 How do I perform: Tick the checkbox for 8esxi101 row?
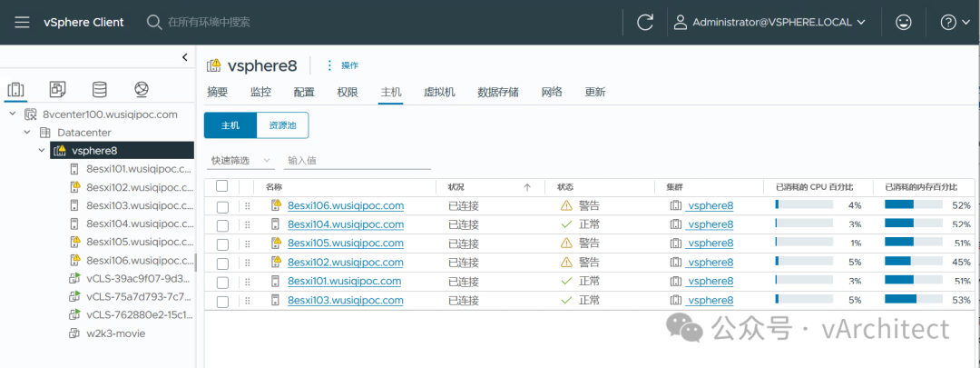[222, 283]
